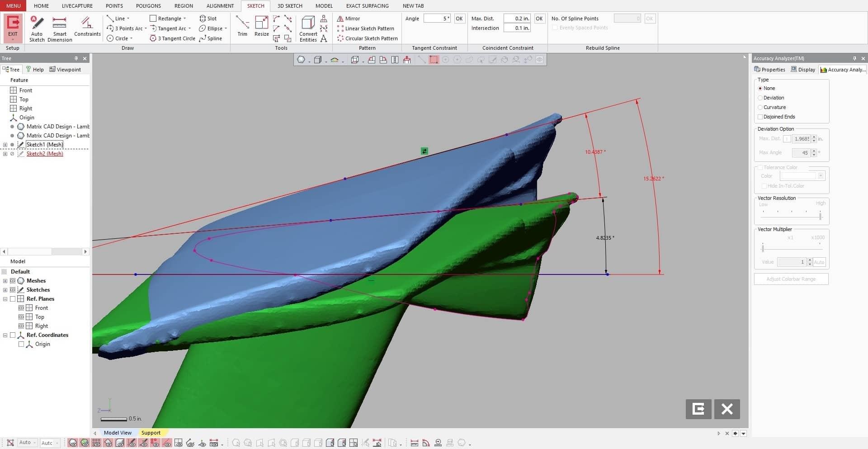Open the sketch Constraints tool
Screen dimensions: 868x449
click(87, 26)
